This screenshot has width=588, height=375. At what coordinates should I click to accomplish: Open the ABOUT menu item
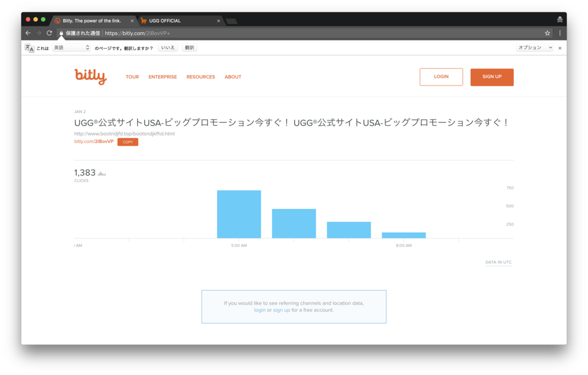coord(233,77)
